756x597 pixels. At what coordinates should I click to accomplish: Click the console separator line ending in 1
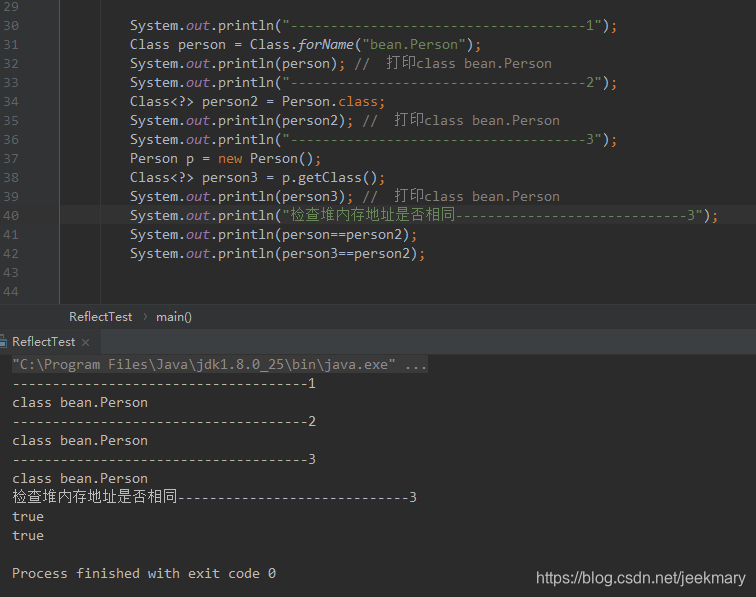164,384
